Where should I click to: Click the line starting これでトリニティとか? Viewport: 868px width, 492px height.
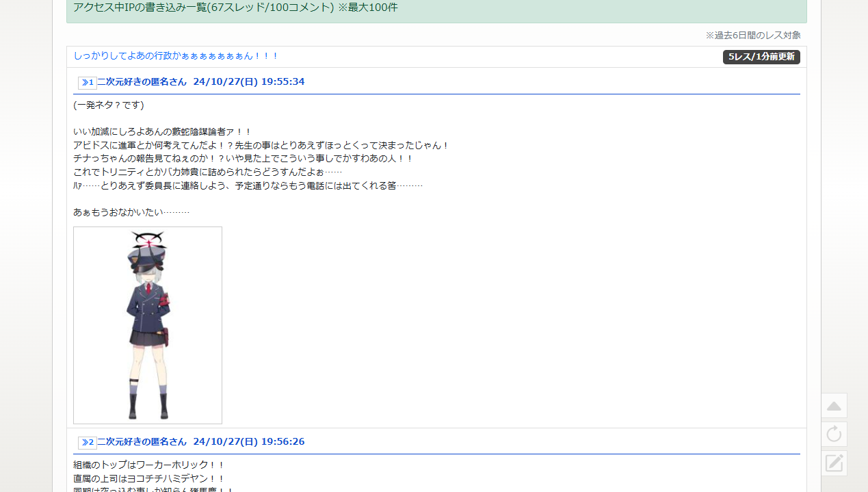(x=208, y=172)
